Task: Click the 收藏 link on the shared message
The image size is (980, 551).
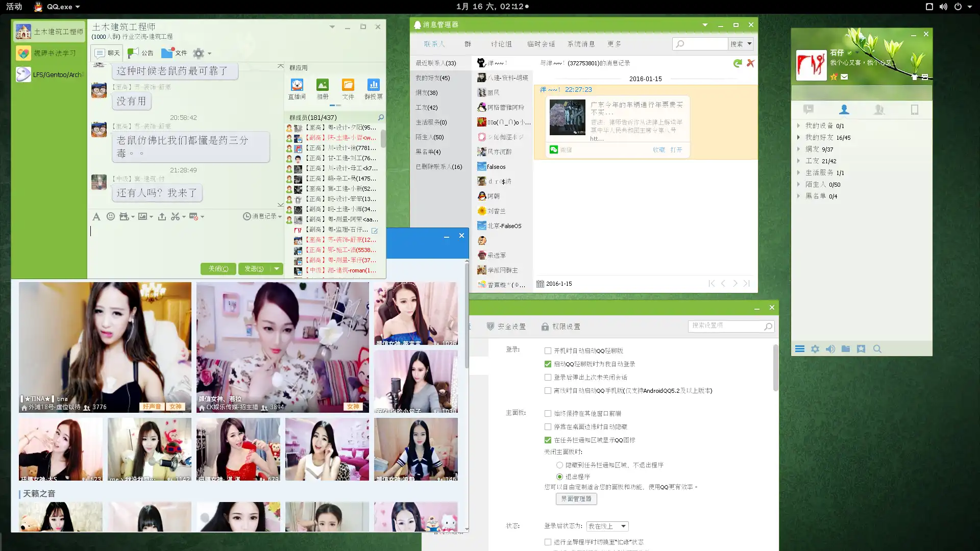Action: pos(658,150)
